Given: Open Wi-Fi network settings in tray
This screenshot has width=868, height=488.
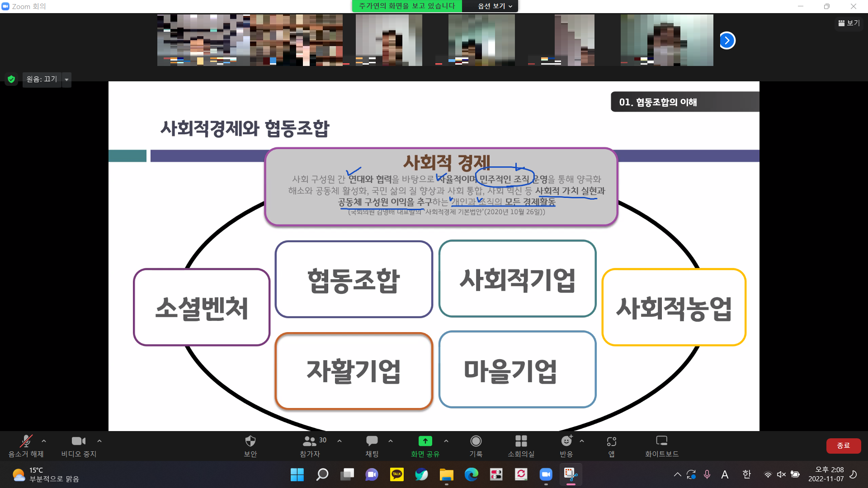Looking at the screenshot, I should click(768, 474).
